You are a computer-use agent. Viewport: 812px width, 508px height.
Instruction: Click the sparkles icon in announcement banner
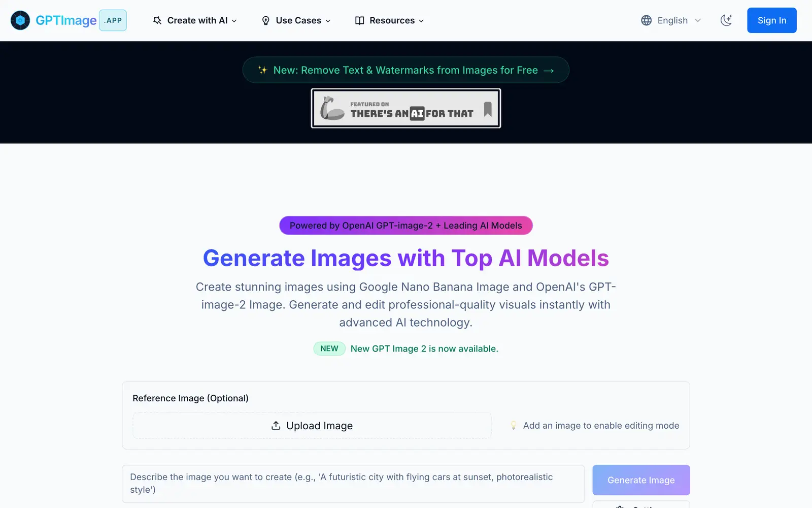[x=262, y=70]
